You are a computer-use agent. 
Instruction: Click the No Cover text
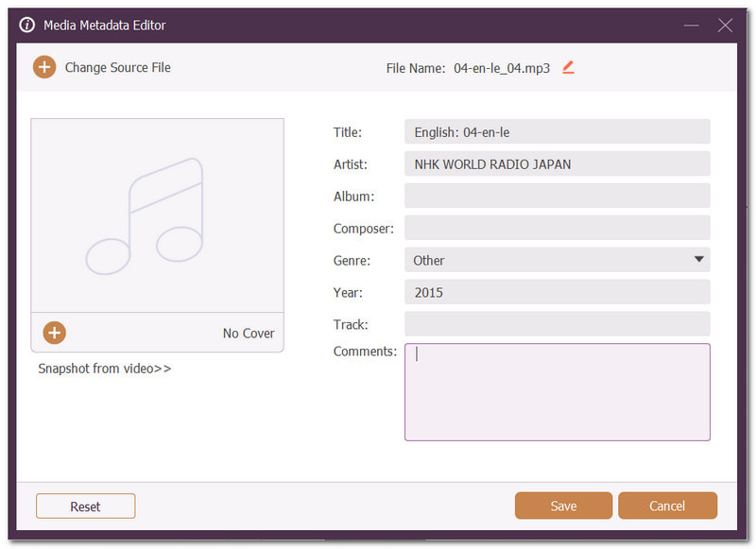tap(249, 333)
